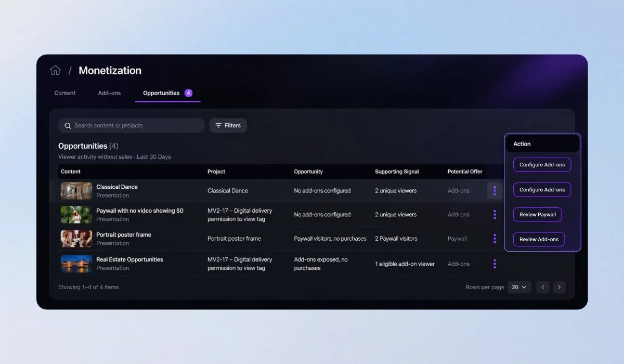
Task: Switch to the Content tab
Action: tap(65, 93)
